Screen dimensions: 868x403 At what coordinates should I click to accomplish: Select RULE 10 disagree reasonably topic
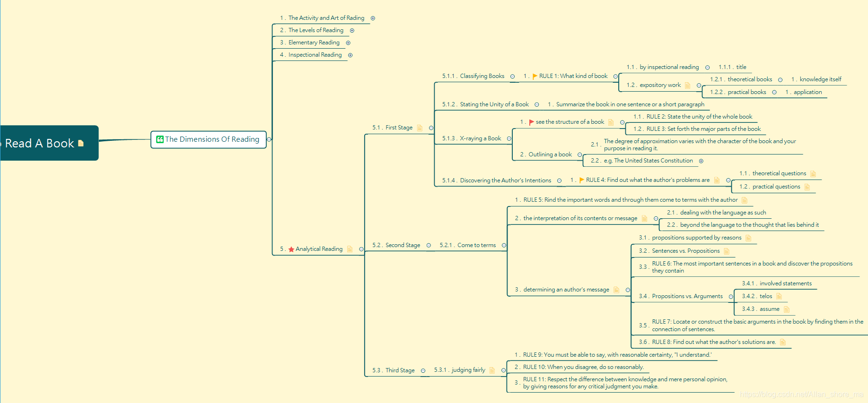[579, 367]
